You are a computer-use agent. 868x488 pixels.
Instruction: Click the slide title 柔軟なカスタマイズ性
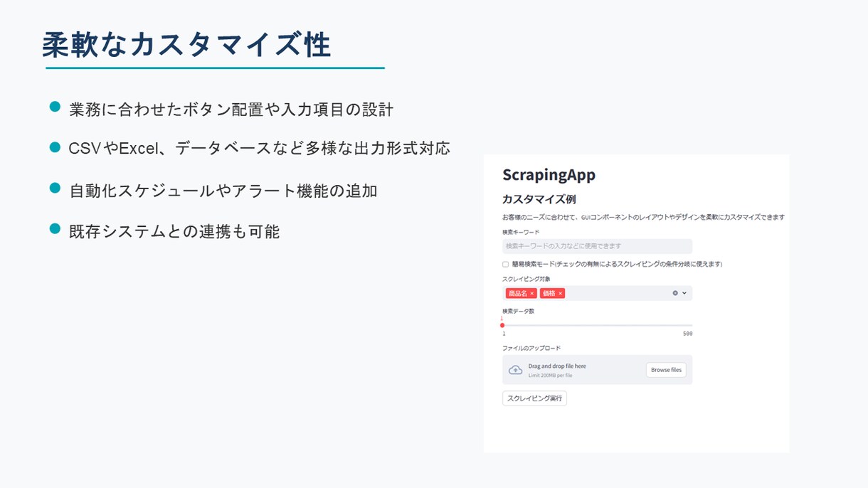[x=186, y=45]
